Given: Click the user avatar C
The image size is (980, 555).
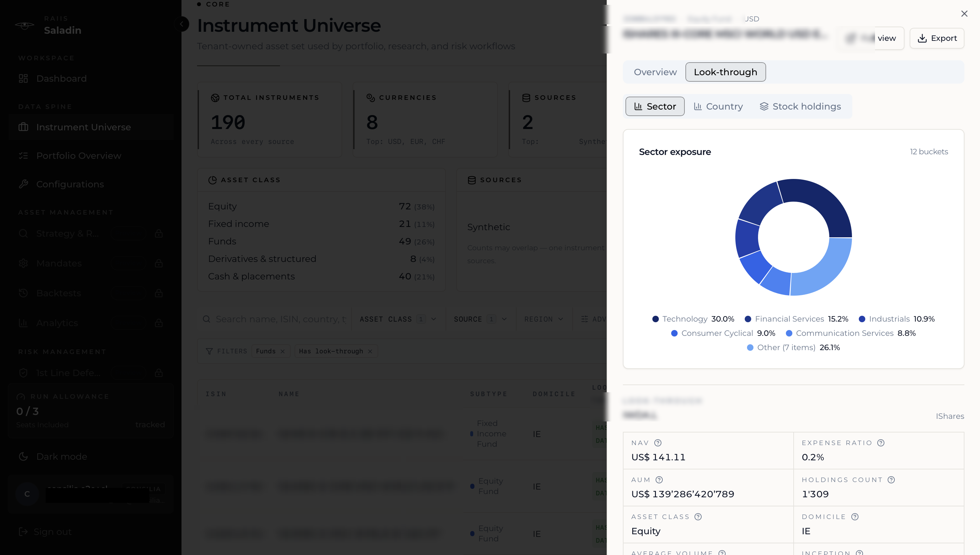Looking at the screenshot, I should click(27, 494).
